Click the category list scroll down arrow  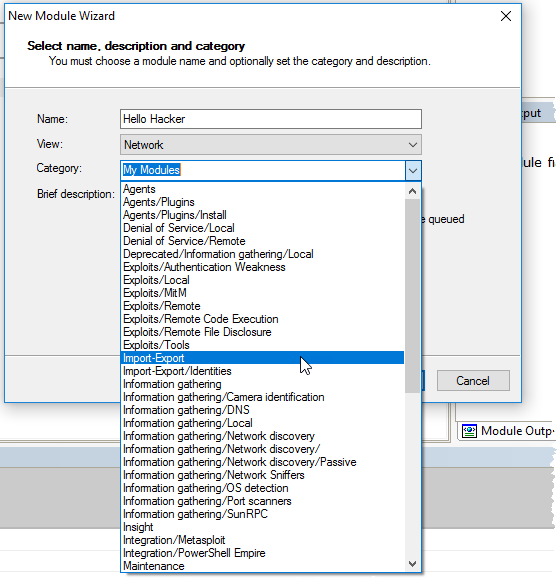coord(412,563)
